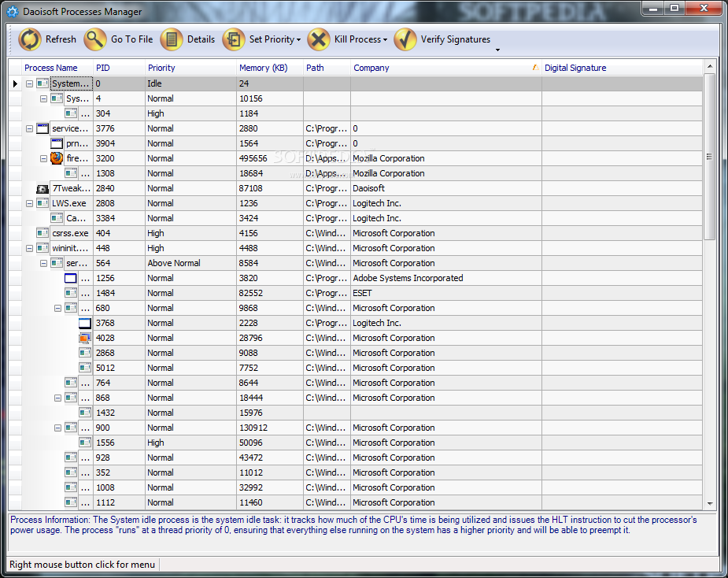Click the window icon in PID 1256 row
Viewport: 728px width, 578px height.
coord(71,278)
